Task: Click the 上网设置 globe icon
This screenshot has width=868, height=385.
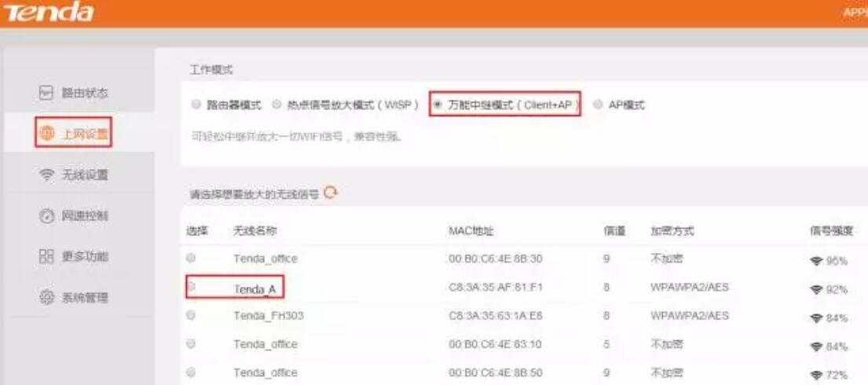Action: (46, 134)
